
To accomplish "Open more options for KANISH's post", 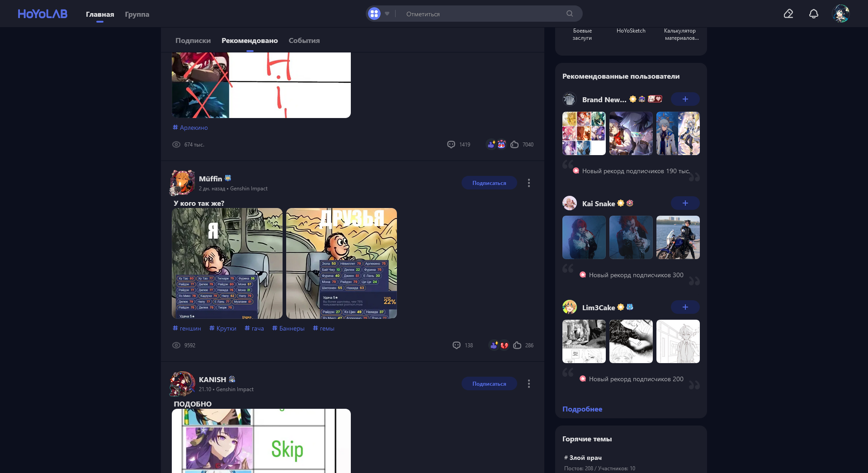I will (x=529, y=384).
